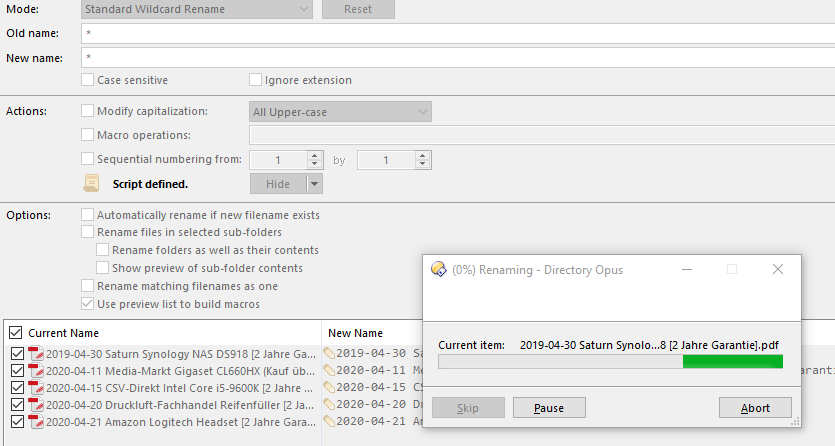Click the pencil icon beside new name 2020-04-20
Viewport: 835px width, 446px height.
329,404
